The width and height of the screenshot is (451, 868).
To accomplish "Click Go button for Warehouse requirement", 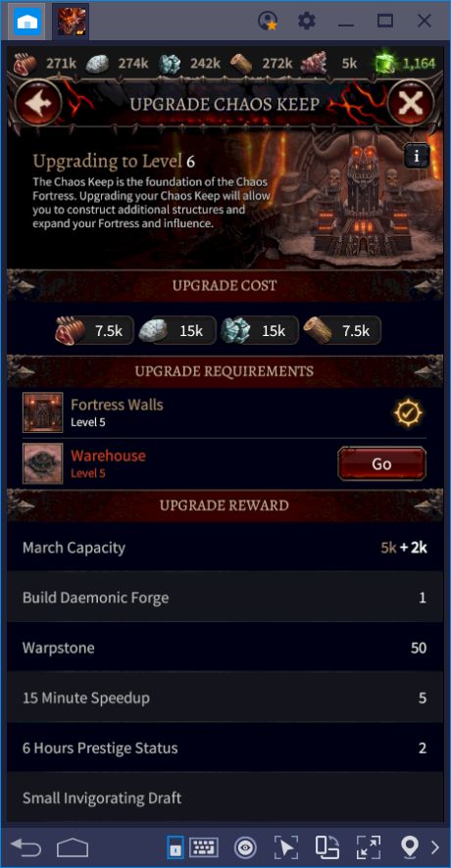I will pos(381,463).
